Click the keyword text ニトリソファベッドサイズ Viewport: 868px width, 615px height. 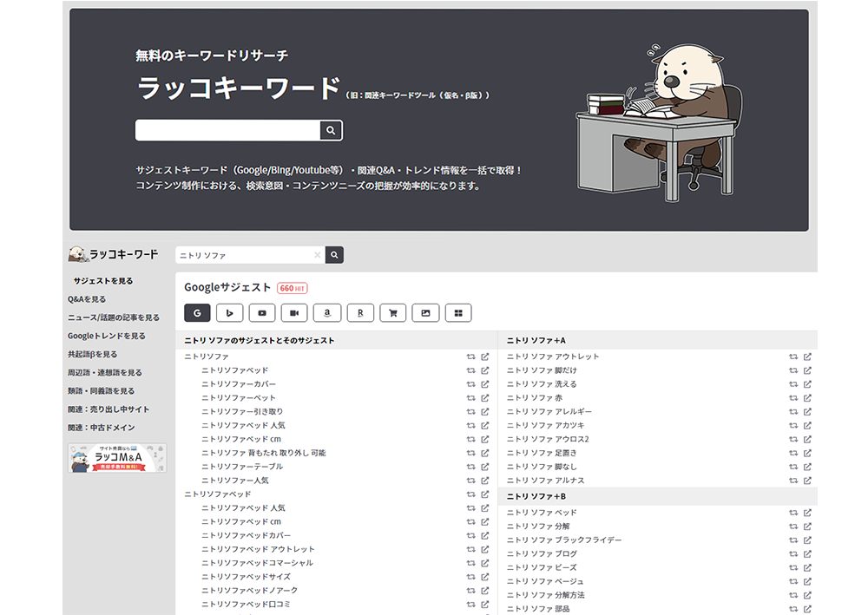coord(246,577)
